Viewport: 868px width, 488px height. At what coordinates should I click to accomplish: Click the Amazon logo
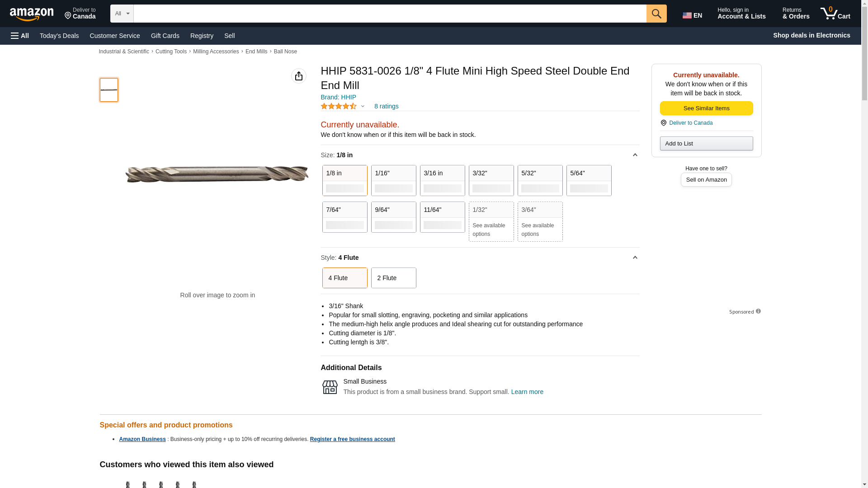(x=32, y=14)
